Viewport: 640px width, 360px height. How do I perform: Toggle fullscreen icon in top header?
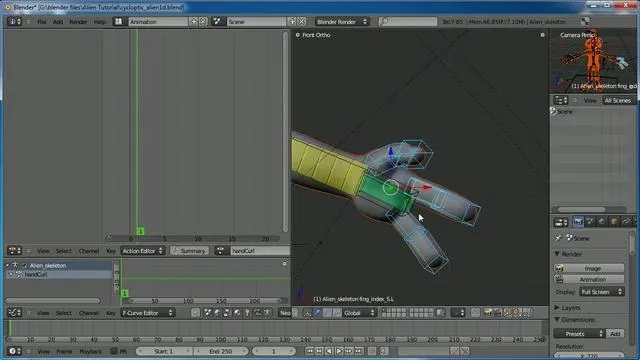tap(585, 22)
